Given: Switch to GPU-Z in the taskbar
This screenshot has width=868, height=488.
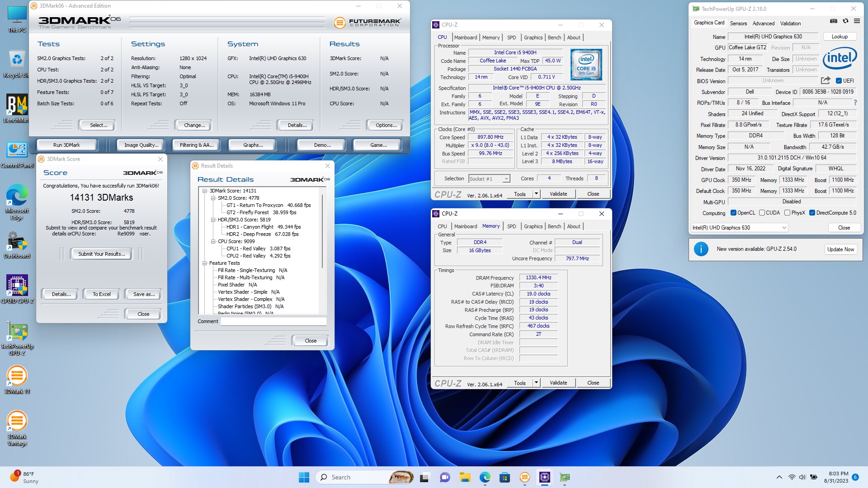Looking at the screenshot, I should 565,477.
